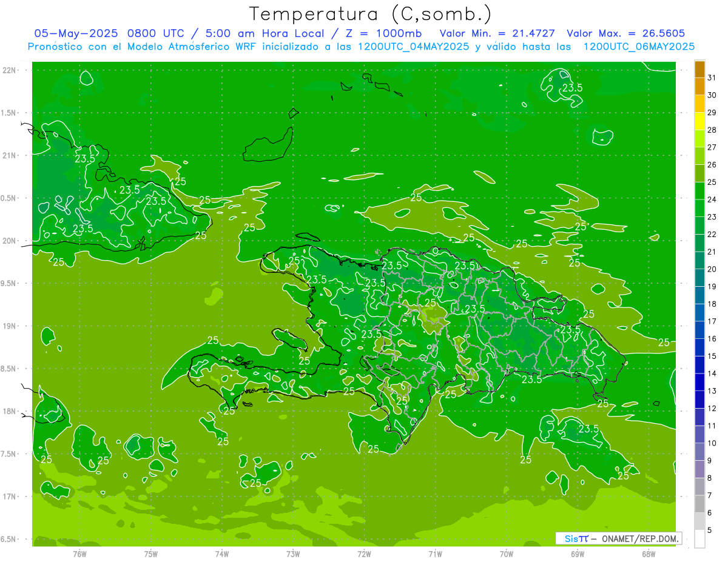Click the '75W' longitude label
Image resolution: width=728 pixels, height=562 pixels.
coord(151,554)
